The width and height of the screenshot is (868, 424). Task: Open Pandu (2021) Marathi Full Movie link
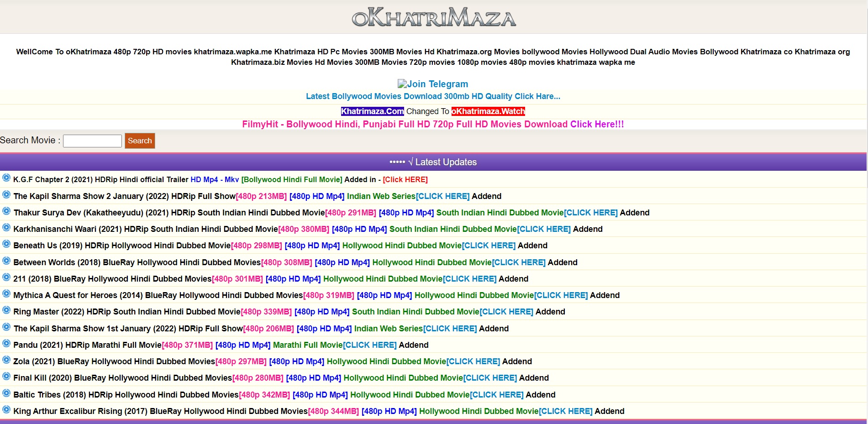(x=87, y=345)
